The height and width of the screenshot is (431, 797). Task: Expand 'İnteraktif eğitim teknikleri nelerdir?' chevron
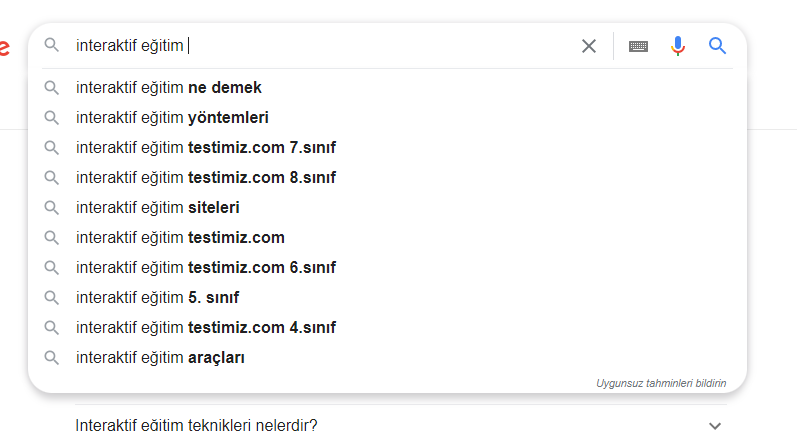(715, 425)
